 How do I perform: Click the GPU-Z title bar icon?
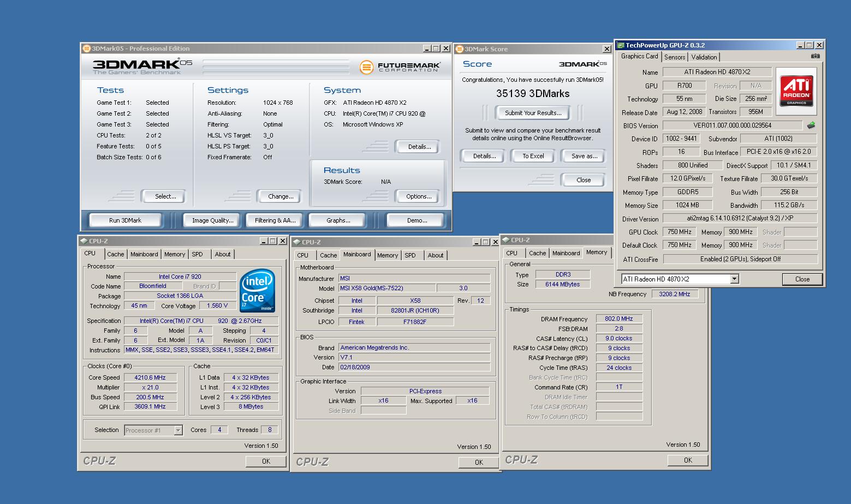coord(621,45)
